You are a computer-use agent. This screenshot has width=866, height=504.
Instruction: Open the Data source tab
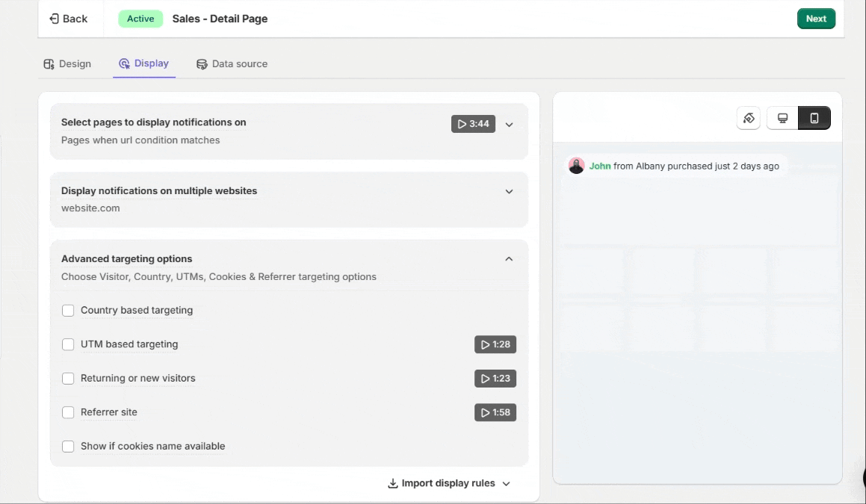click(232, 64)
